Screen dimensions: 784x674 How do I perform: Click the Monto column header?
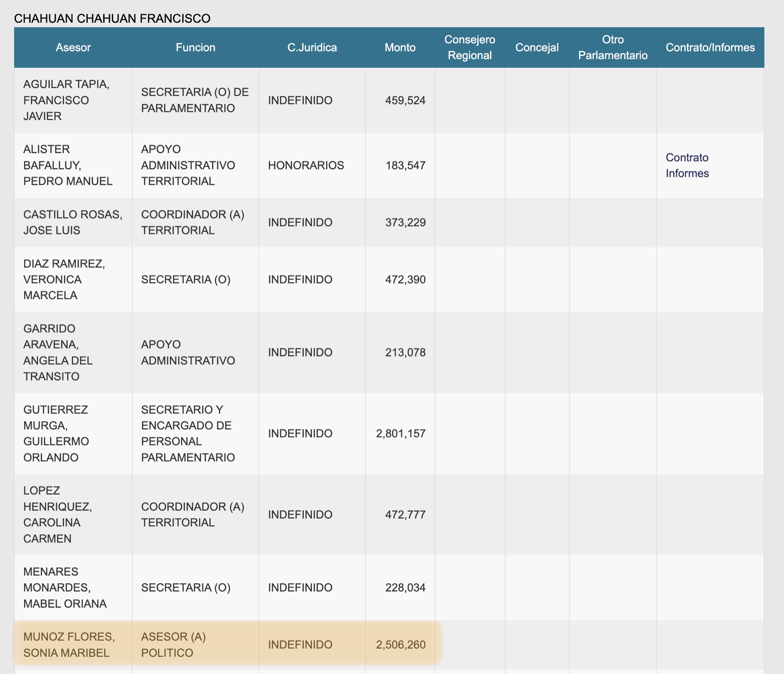pyautogui.click(x=400, y=47)
